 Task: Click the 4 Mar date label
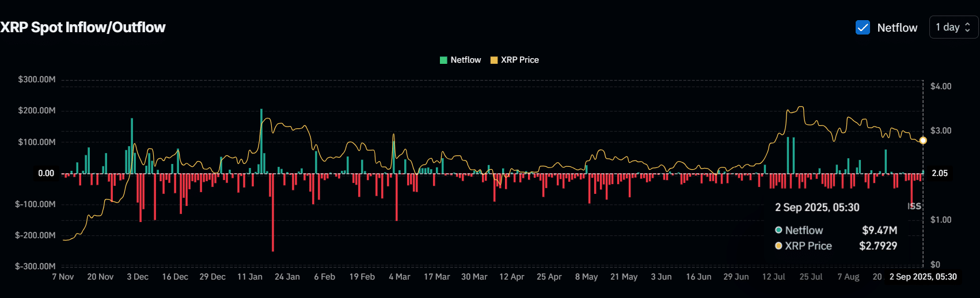pos(400,277)
